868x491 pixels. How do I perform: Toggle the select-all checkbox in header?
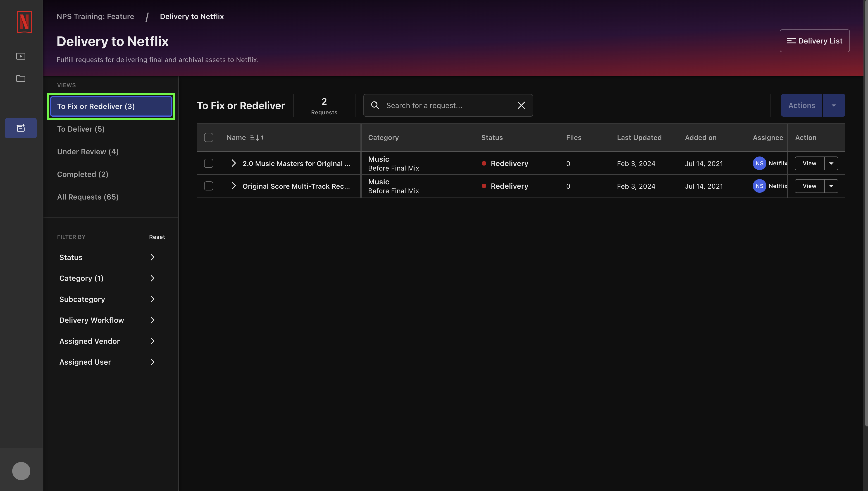[209, 138]
